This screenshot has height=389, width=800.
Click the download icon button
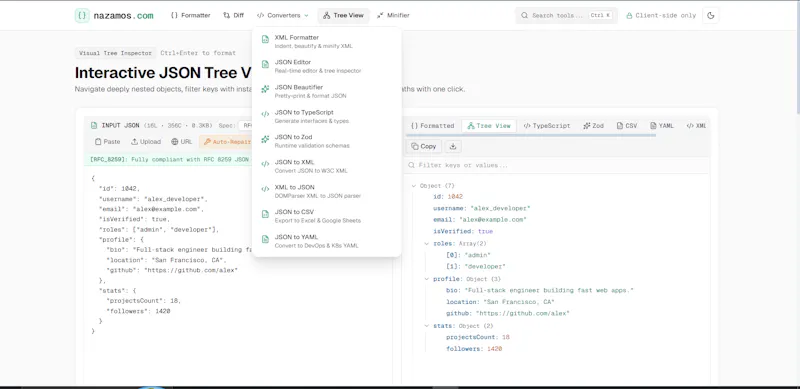[x=453, y=147]
